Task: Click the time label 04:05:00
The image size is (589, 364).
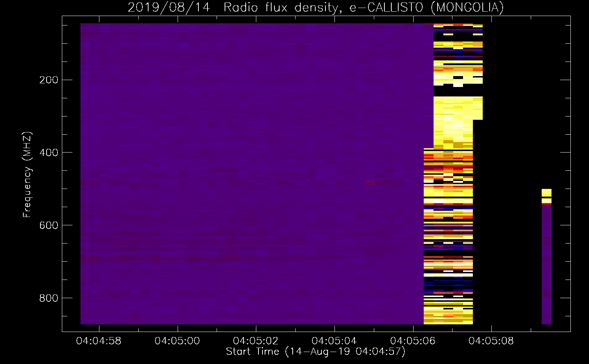Action: coord(177,341)
